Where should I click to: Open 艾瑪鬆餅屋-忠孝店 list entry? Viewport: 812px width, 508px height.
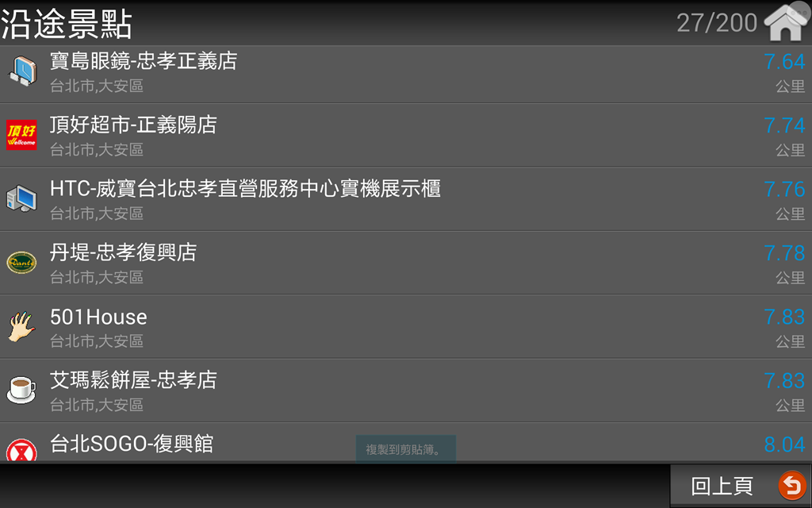click(x=406, y=391)
